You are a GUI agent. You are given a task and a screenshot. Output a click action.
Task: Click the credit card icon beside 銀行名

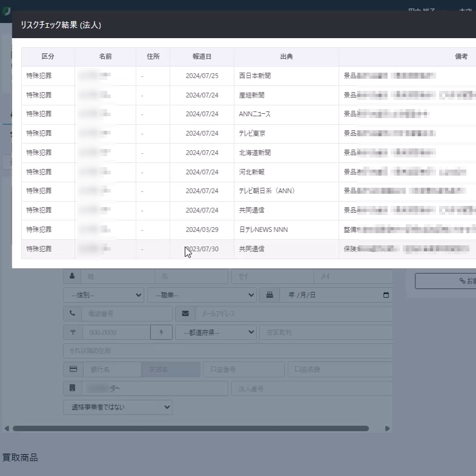[x=73, y=369]
